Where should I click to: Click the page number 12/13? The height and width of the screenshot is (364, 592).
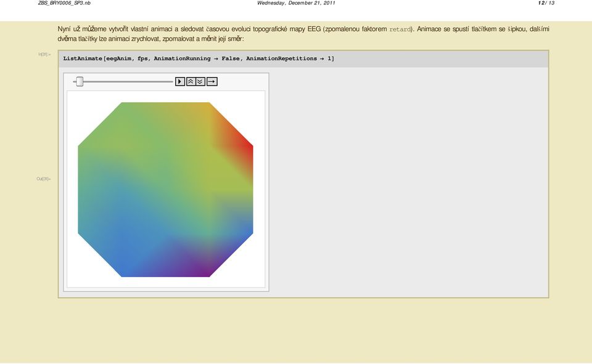tap(546, 3)
